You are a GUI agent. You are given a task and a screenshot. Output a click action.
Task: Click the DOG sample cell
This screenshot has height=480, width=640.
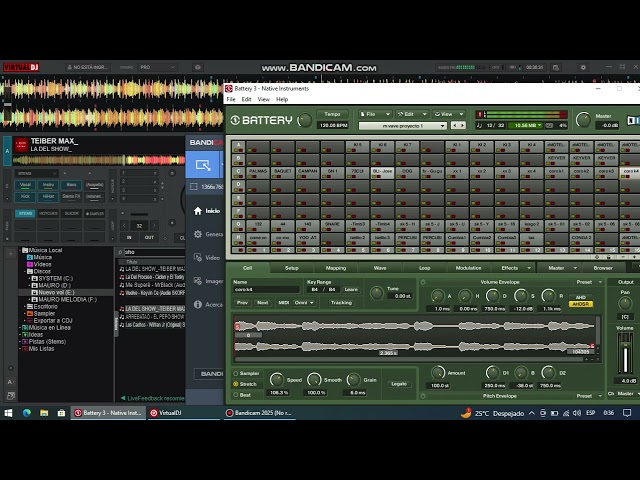pos(407,173)
